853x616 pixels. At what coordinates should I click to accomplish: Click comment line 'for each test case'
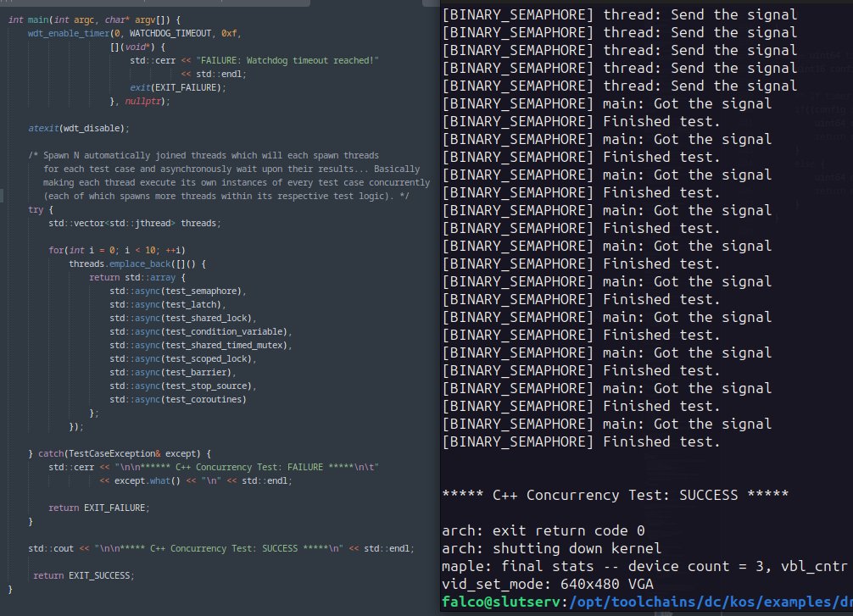(x=231, y=169)
